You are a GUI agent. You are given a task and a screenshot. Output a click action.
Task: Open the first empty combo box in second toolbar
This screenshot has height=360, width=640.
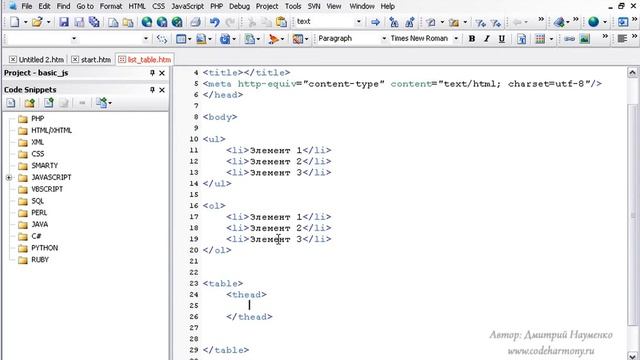pyautogui.click(x=74, y=39)
